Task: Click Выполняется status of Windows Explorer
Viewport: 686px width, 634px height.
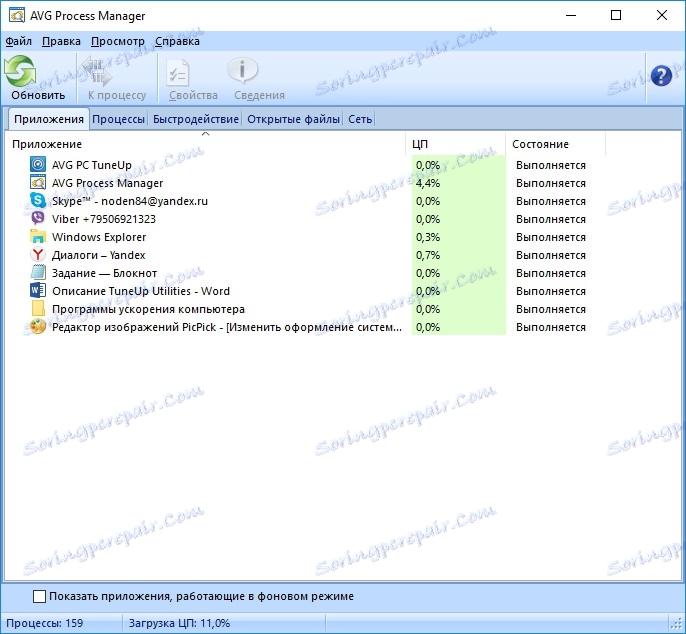Action: 550,237
